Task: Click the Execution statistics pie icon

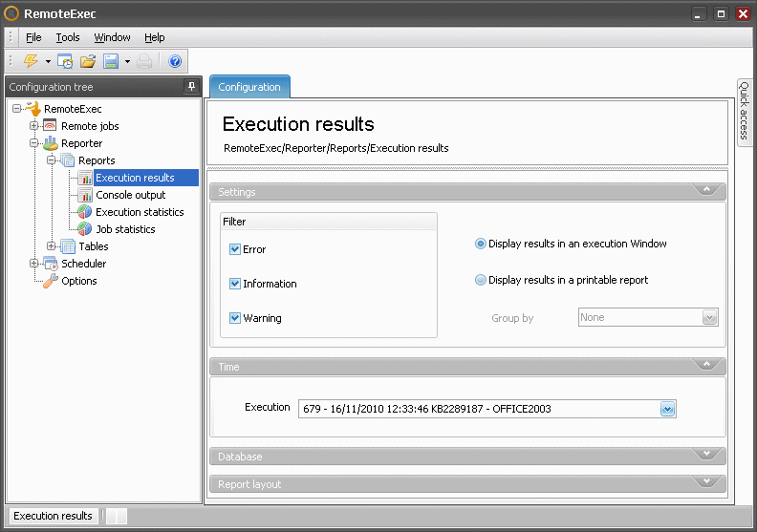Action: [84, 212]
